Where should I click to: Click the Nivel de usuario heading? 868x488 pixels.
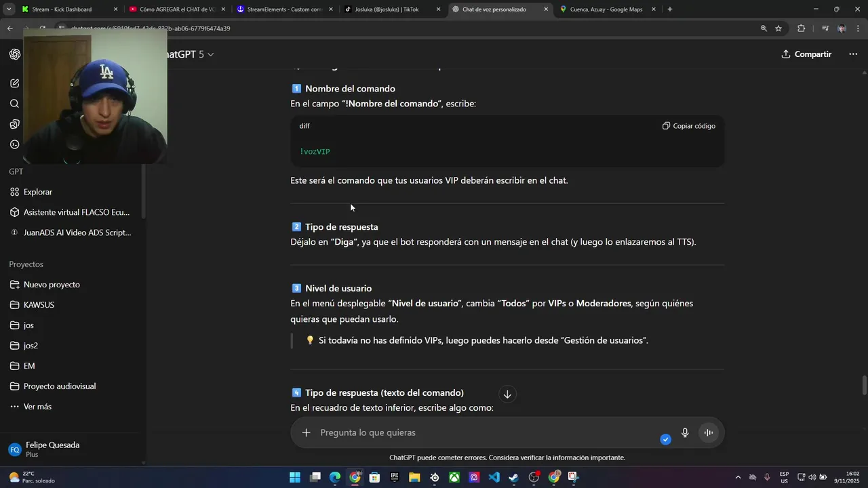[338, 289]
